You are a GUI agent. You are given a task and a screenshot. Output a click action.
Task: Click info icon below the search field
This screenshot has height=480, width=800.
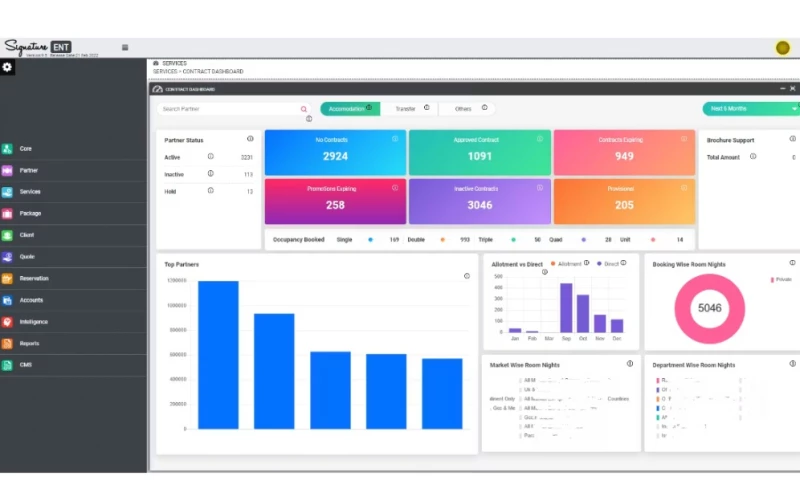coord(309,119)
